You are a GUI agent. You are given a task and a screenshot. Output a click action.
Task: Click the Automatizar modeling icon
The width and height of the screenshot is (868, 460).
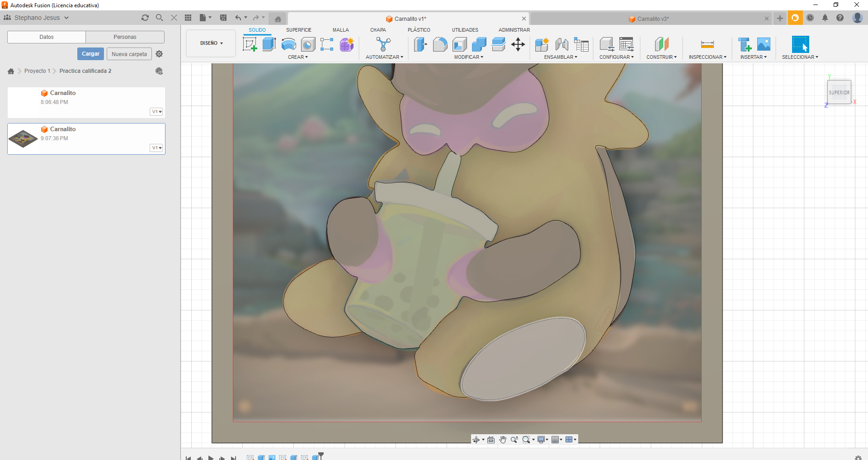(x=383, y=44)
